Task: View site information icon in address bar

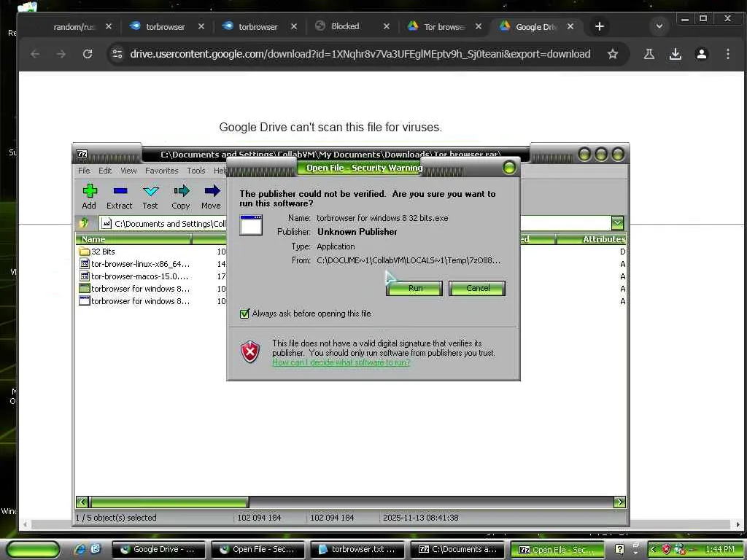Action: pos(117,54)
